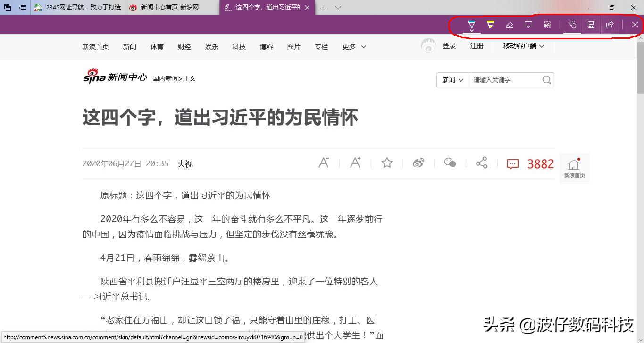Open the comments via the 3882 link

point(533,163)
